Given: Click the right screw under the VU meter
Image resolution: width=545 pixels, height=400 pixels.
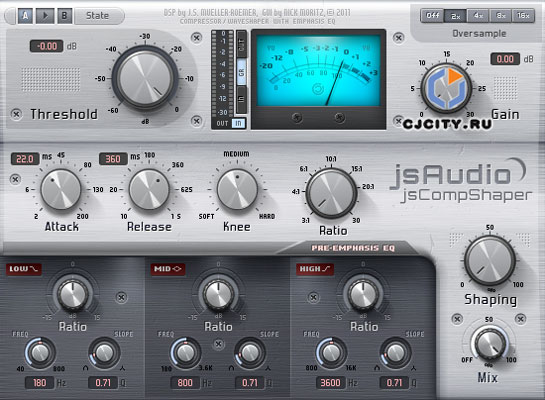Looking at the screenshot, I should [340, 118].
